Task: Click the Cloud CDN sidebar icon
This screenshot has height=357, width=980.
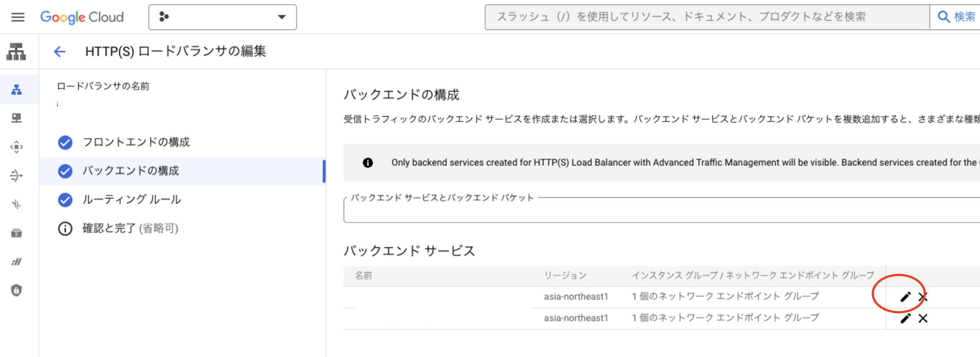Action: [16, 147]
